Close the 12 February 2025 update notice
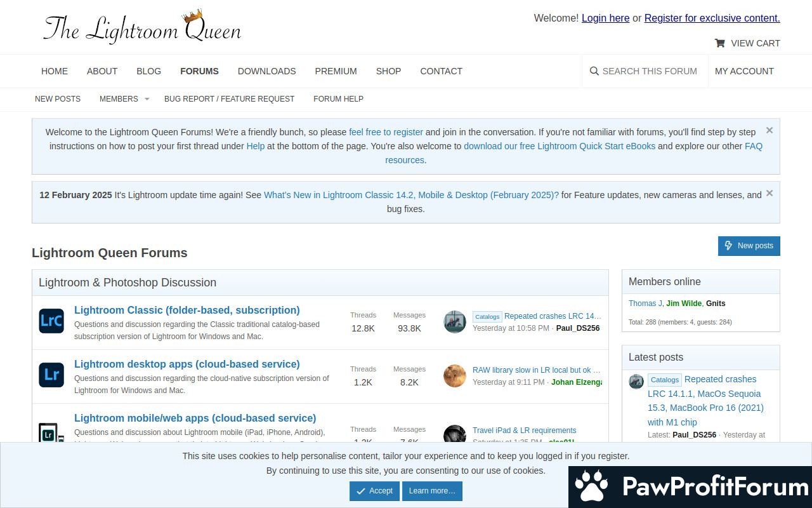Screen dimensions: 812x508 pyautogui.click(x=769, y=193)
